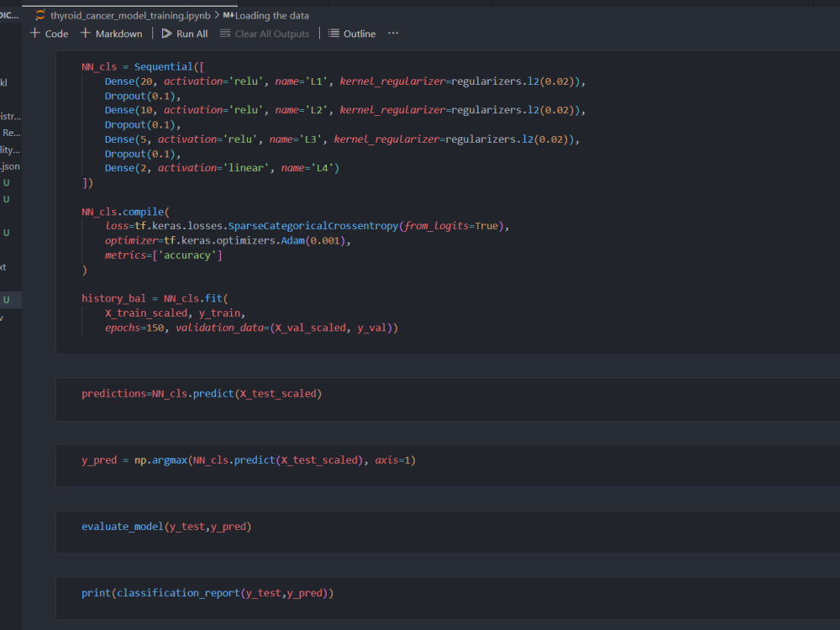This screenshot has width=840, height=630.
Task: Add a new Code cell
Action: click(x=50, y=34)
